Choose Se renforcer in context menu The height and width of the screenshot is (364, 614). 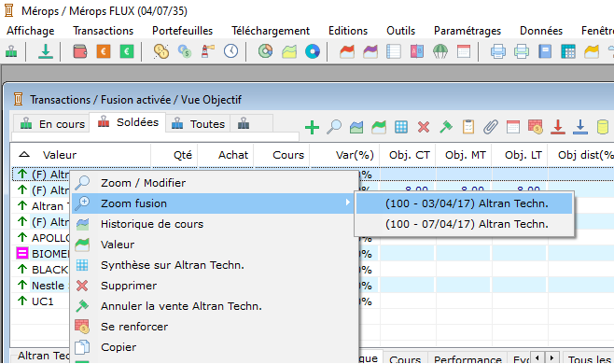click(215, 327)
